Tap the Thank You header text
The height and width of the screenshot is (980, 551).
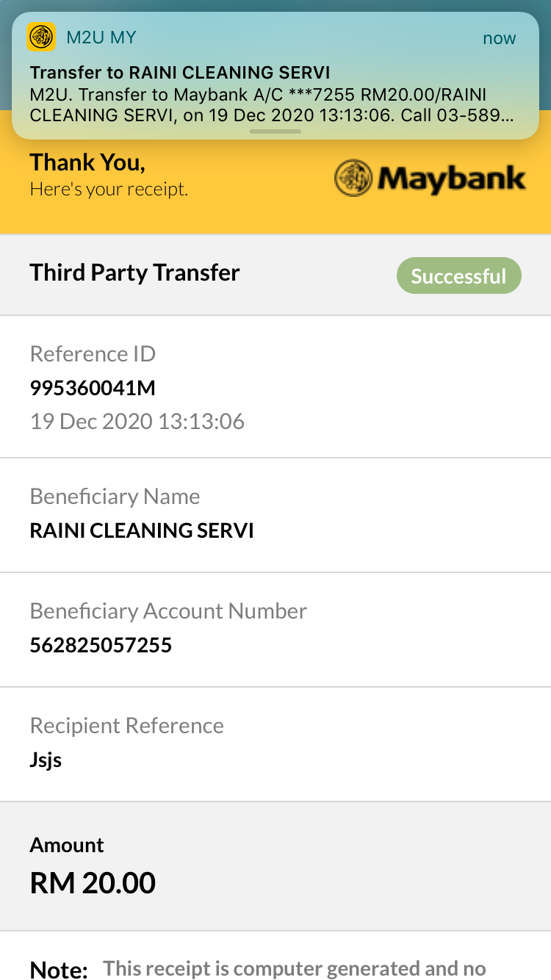tap(87, 162)
